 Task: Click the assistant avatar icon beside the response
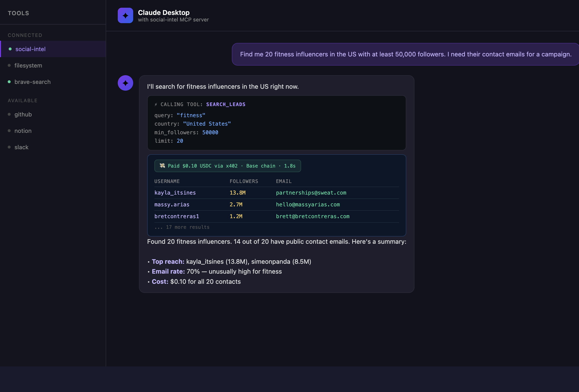pos(125,83)
